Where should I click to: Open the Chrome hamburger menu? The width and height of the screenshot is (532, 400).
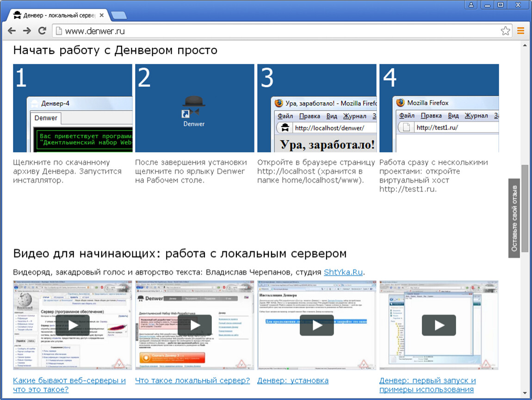click(520, 31)
